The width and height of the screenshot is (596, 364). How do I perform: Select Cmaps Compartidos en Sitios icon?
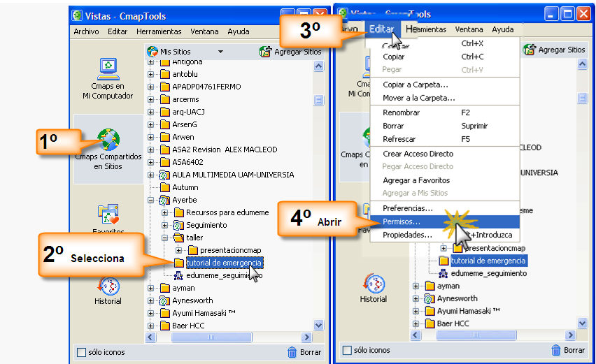tap(108, 140)
